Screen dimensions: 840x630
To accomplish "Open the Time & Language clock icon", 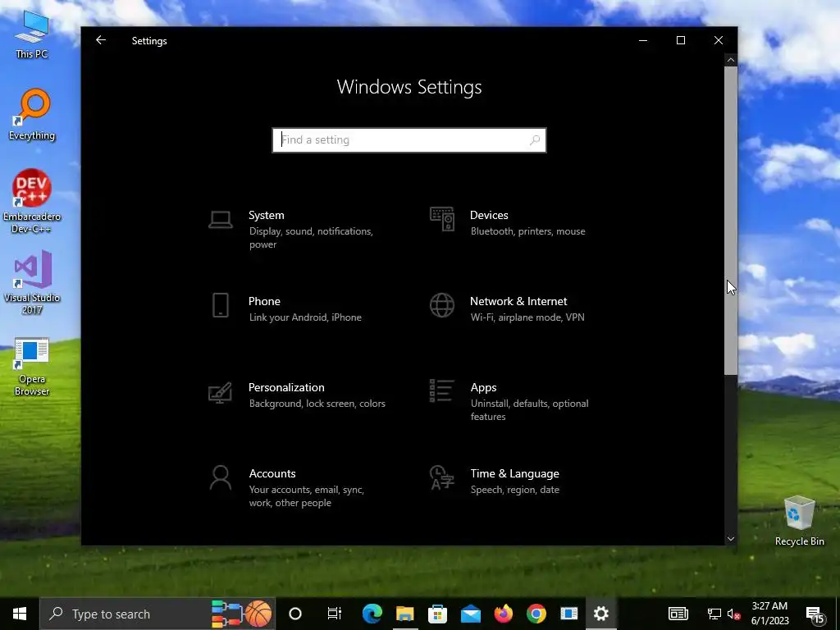I will coord(442,478).
